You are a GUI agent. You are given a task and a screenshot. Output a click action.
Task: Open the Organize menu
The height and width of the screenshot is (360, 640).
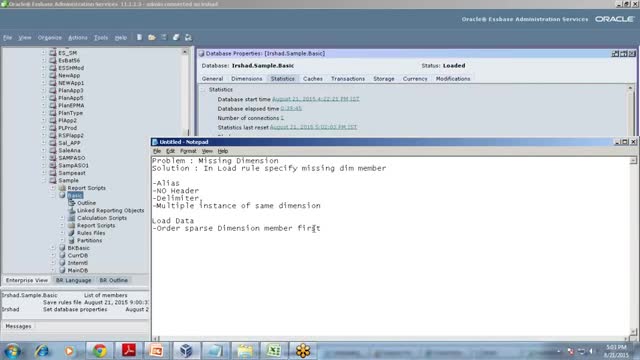49,38
